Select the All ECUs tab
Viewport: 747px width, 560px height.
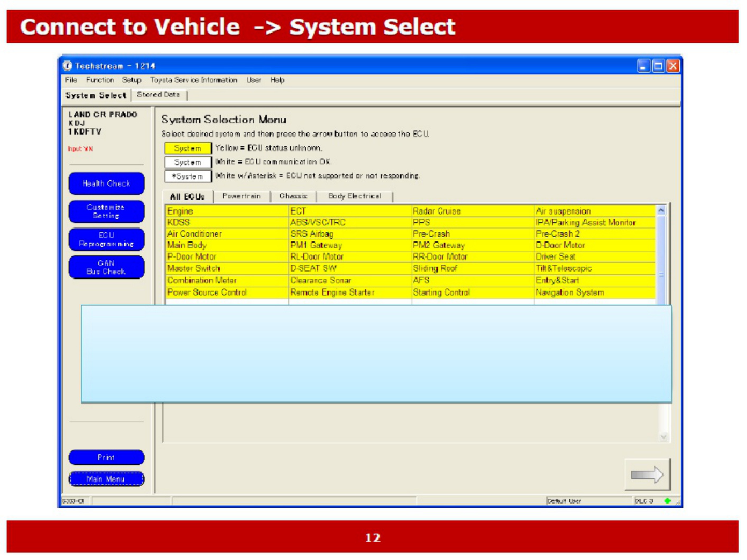pyautogui.click(x=187, y=197)
